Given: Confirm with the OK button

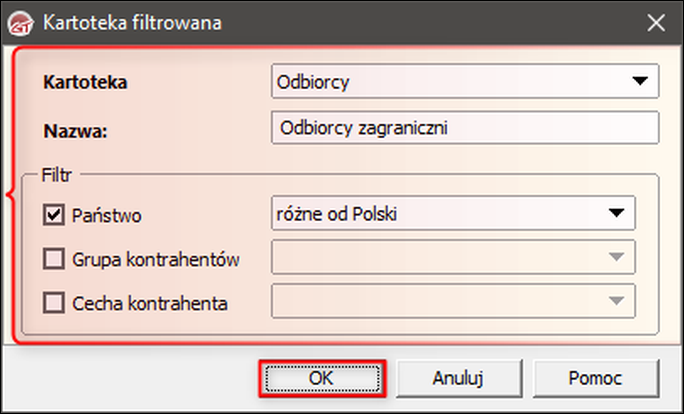Looking at the screenshot, I should point(320,378).
